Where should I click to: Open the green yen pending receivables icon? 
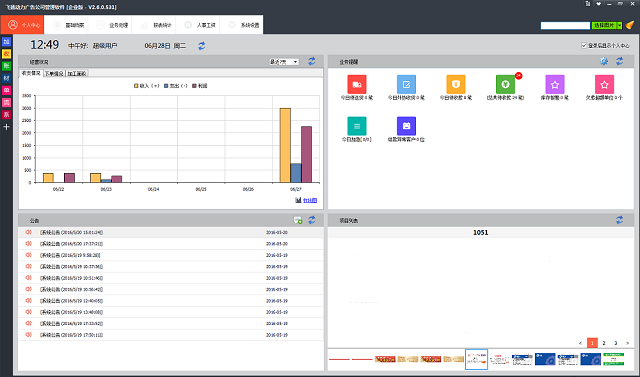(505, 84)
